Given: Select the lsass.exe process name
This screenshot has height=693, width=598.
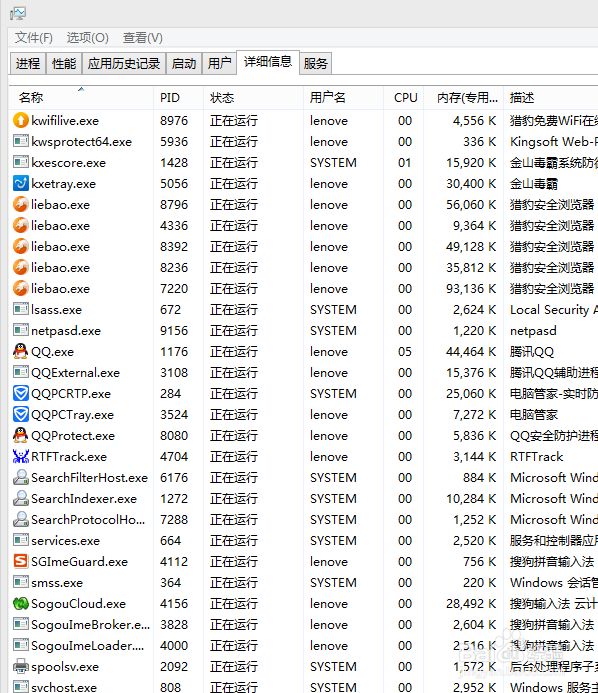Looking at the screenshot, I should pyautogui.click(x=57, y=310).
